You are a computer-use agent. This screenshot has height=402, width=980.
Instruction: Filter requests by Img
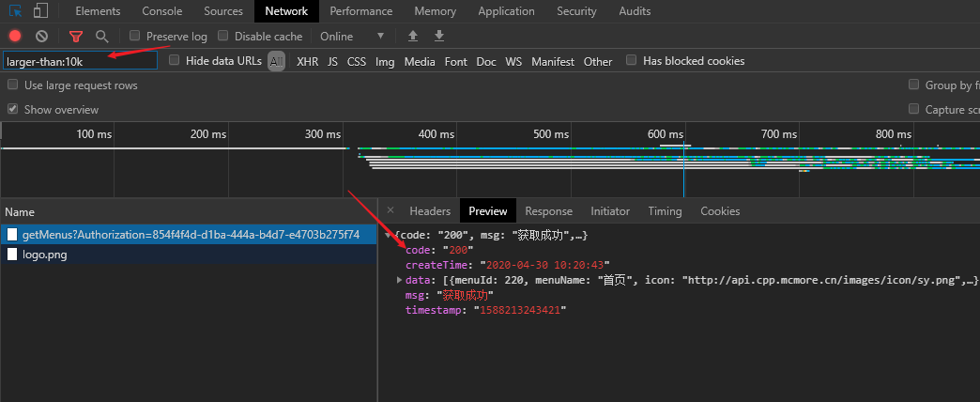tap(385, 61)
